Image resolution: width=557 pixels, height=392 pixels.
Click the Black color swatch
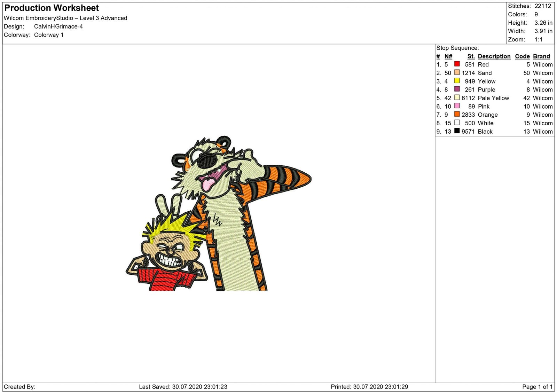click(457, 131)
